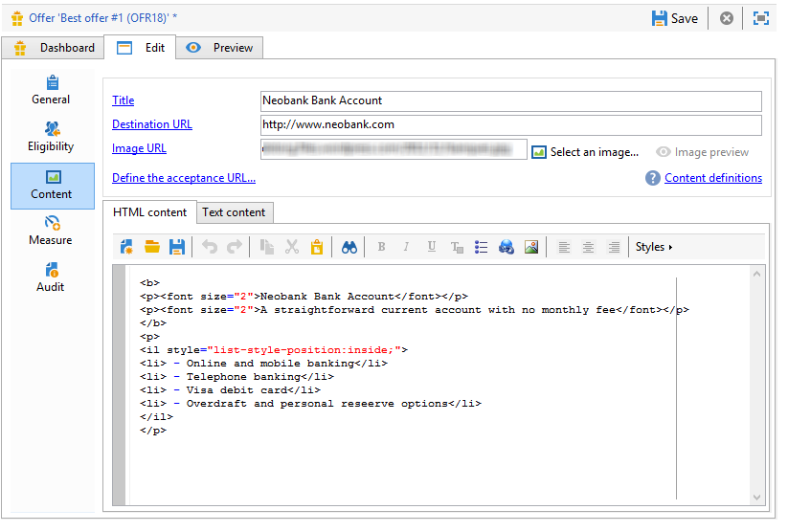Click the Destination URL link
This screenshot has height=532, width=788.
pyautogui.click(x=152, y=124)
